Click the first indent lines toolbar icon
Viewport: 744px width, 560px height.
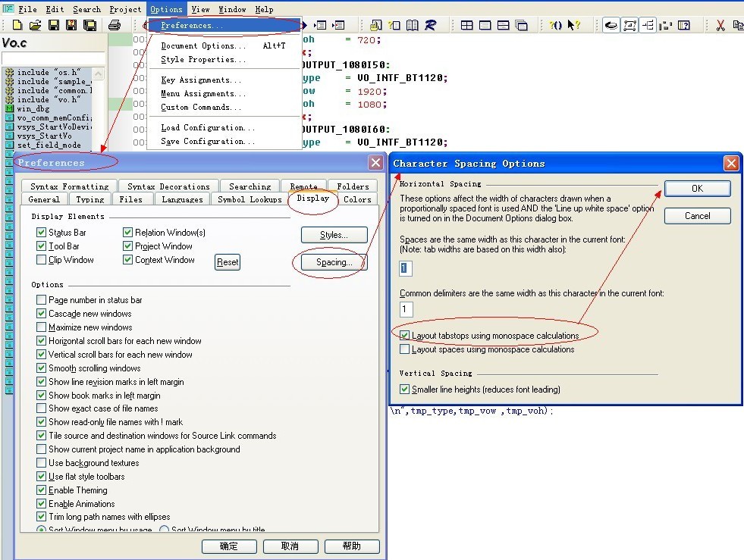pyautogui.click(x=321, y=25)
